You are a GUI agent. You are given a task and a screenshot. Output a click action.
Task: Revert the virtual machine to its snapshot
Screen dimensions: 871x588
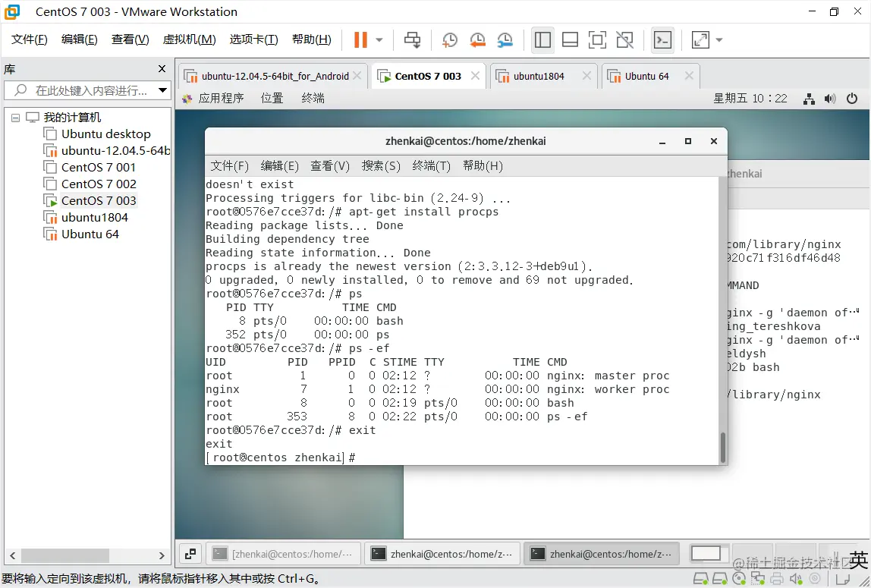pyautogui.click(x=477, y=39)
